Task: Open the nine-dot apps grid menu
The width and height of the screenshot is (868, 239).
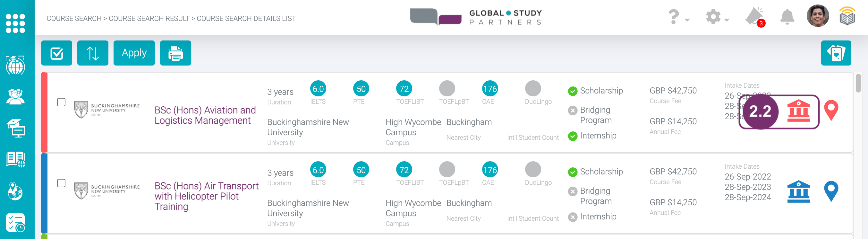Action: point(15,23)
